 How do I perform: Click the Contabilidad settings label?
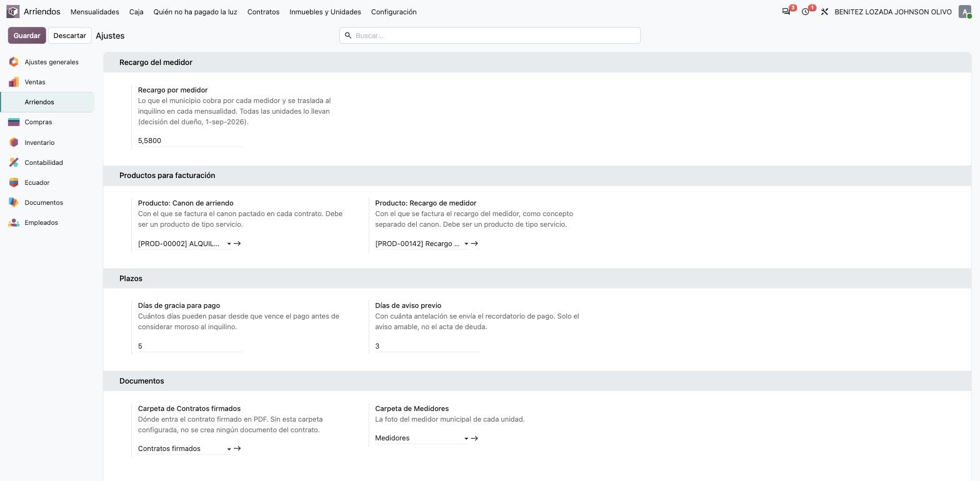click(44, 162)
